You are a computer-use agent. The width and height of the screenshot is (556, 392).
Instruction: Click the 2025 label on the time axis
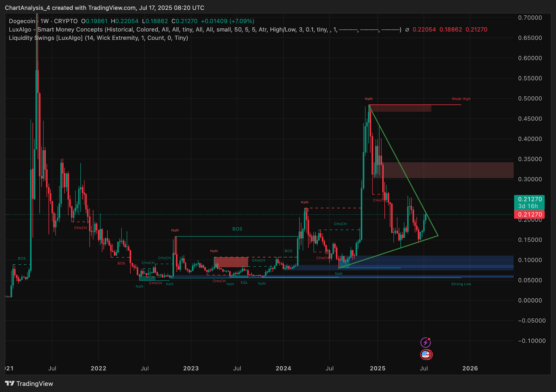377,368
